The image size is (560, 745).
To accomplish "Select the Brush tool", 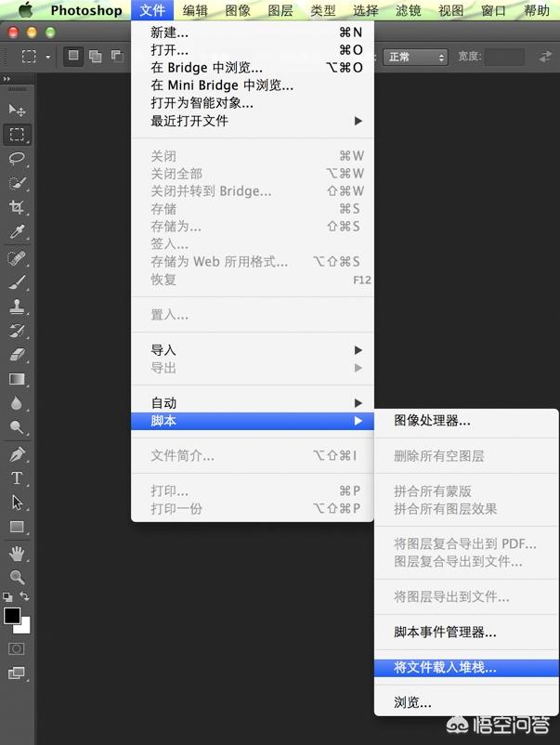I will [x=17, y=282].
